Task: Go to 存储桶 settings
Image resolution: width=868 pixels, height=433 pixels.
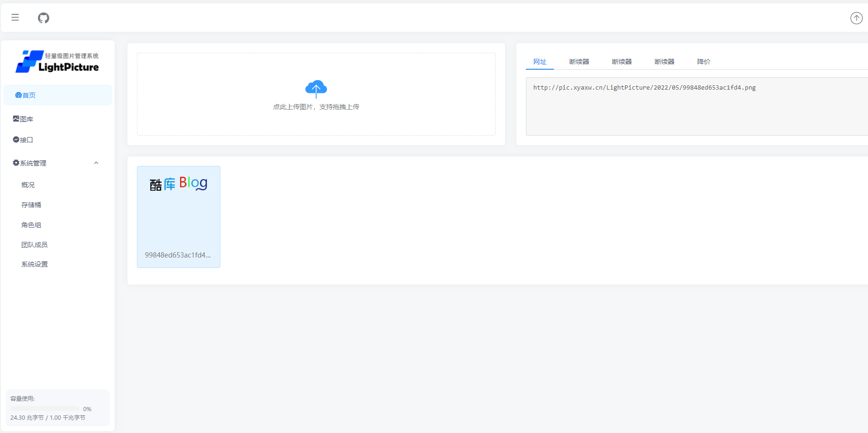Action: 31,205
